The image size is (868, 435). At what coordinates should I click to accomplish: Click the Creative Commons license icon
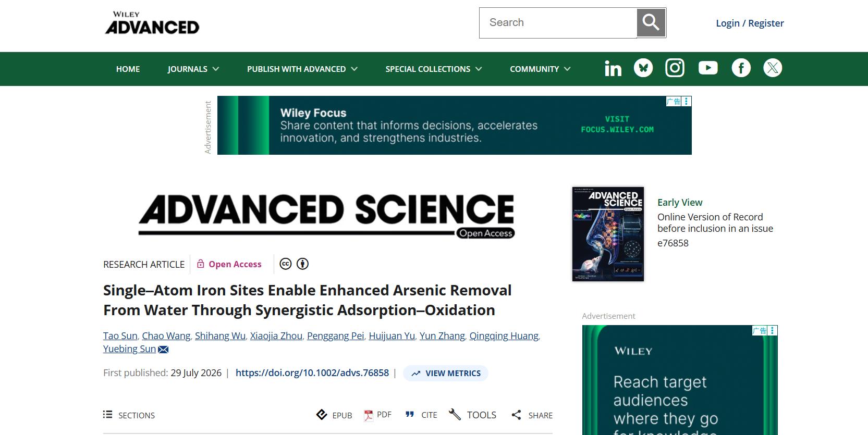pos(286,264)
